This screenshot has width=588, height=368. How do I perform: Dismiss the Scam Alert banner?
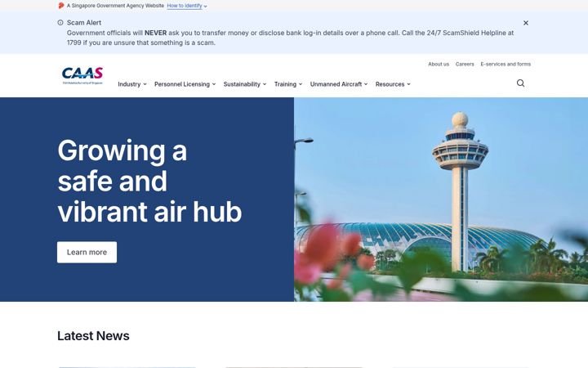[x=526, y=23]
